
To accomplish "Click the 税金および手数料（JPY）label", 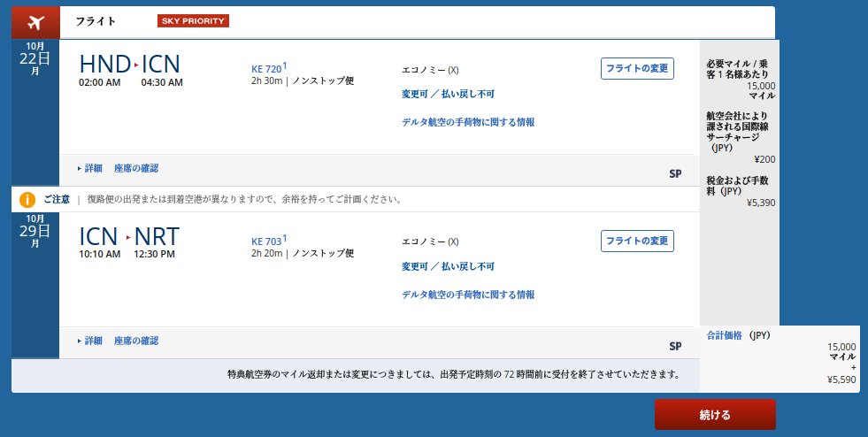I will click(737, 186).
